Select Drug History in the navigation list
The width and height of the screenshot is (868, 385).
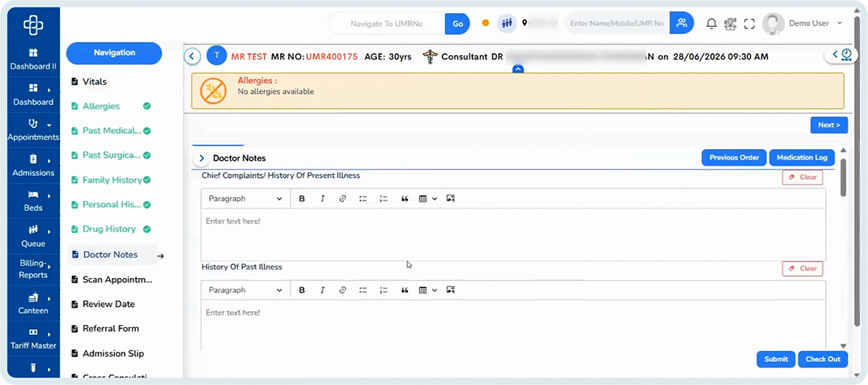(111, 229)
